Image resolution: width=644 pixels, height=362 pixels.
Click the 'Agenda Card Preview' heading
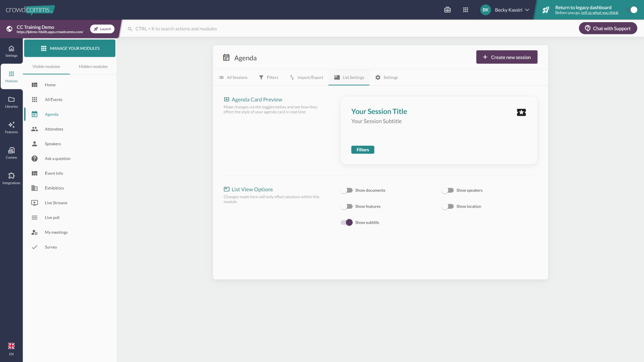tap(257, 100)
